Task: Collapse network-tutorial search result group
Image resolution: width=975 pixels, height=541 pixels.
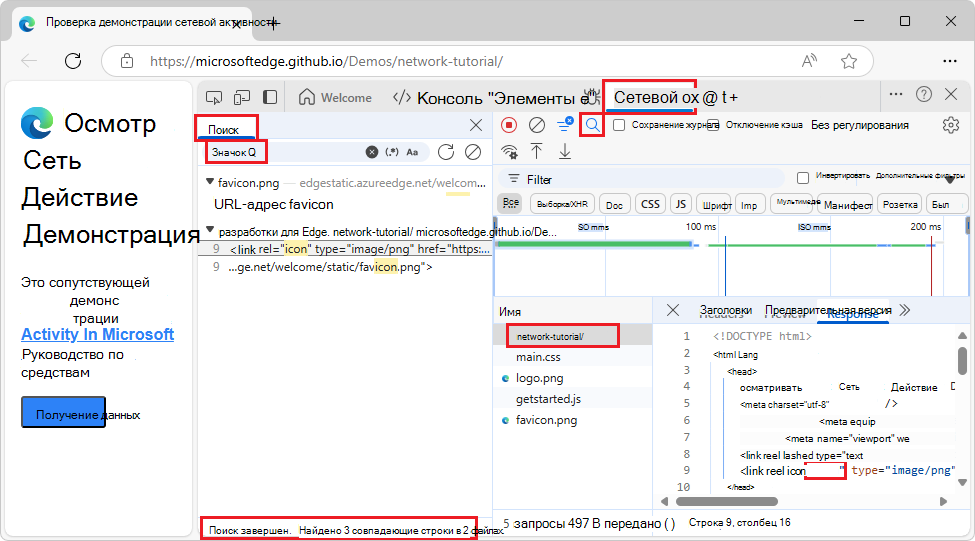Action: tap(210, 229)
